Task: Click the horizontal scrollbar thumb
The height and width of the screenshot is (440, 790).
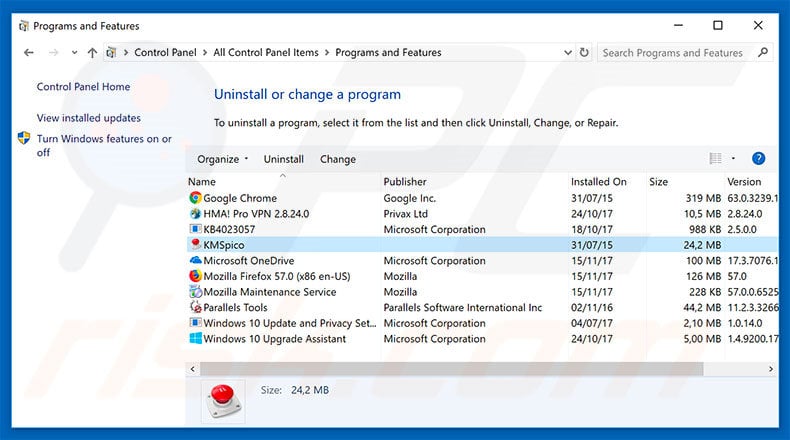Action: point(452,369)
